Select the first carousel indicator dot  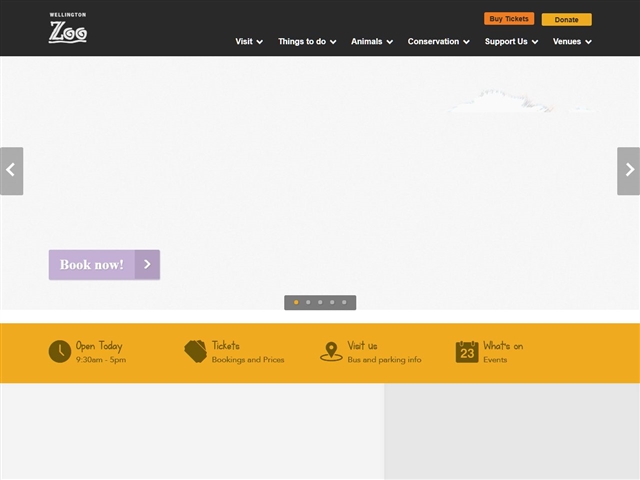pos(296,302)
